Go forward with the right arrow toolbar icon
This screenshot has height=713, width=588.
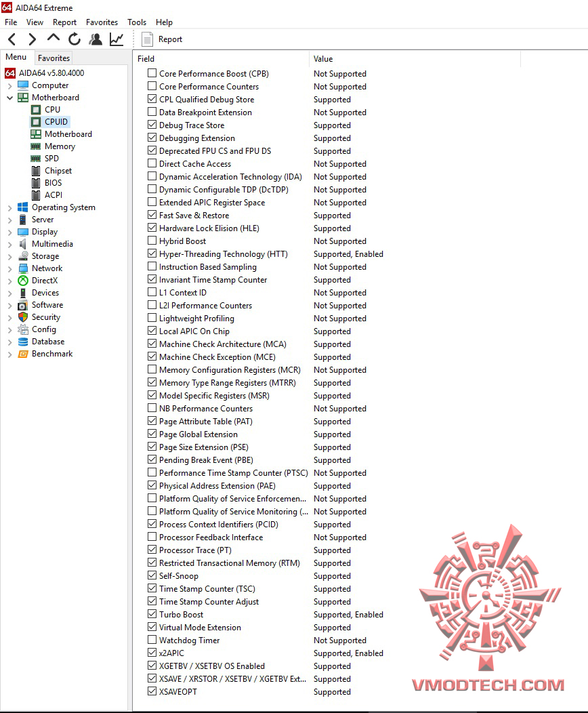click(32, 39)
